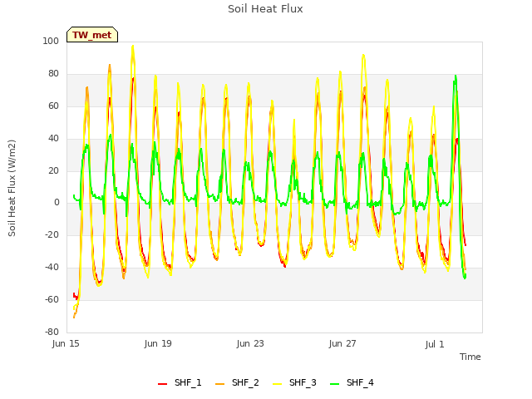Click the 0 y-axis tick label
The height and width of the screenshot is (399, 532).
pyautogui.click(x=57, y=203)
